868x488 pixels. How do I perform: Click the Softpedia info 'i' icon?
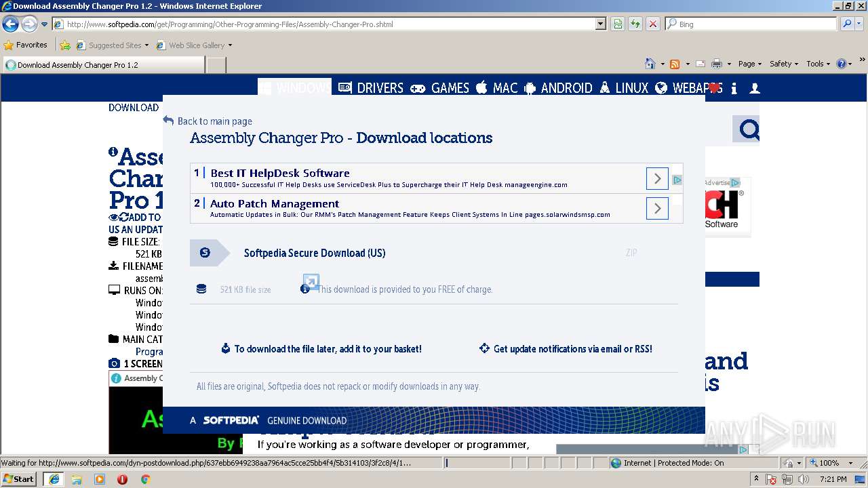point(734,89)
